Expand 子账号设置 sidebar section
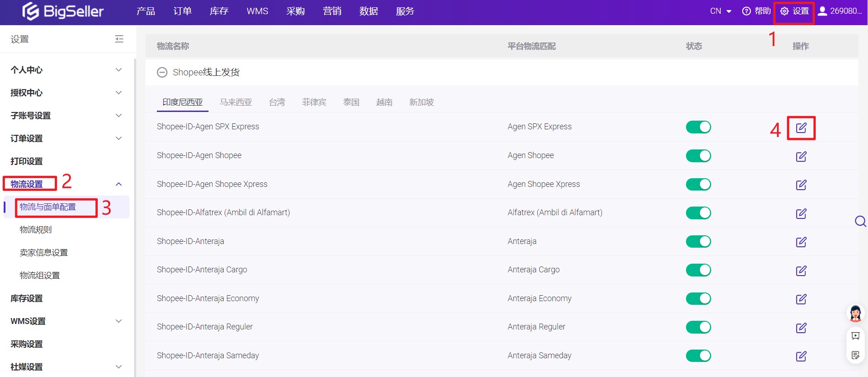 click(118, 116)
